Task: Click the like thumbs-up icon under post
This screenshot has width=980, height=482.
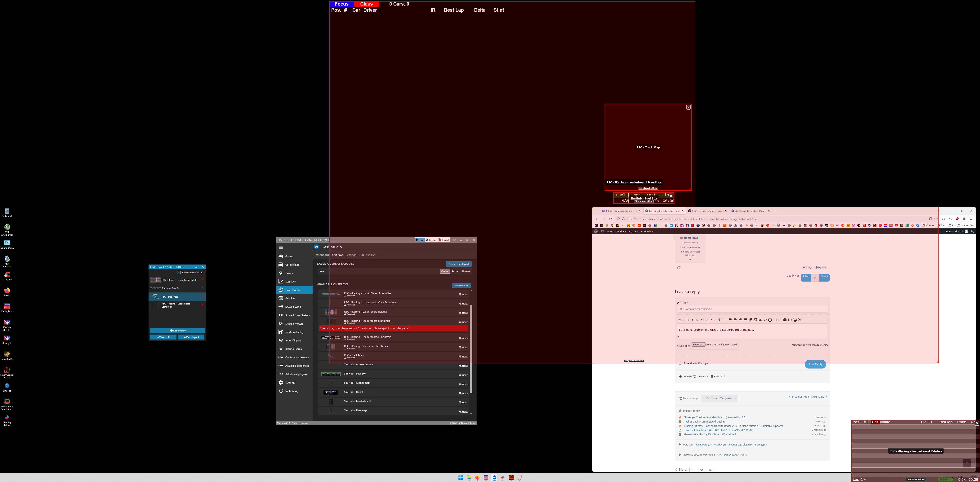Action: [679, 267]
